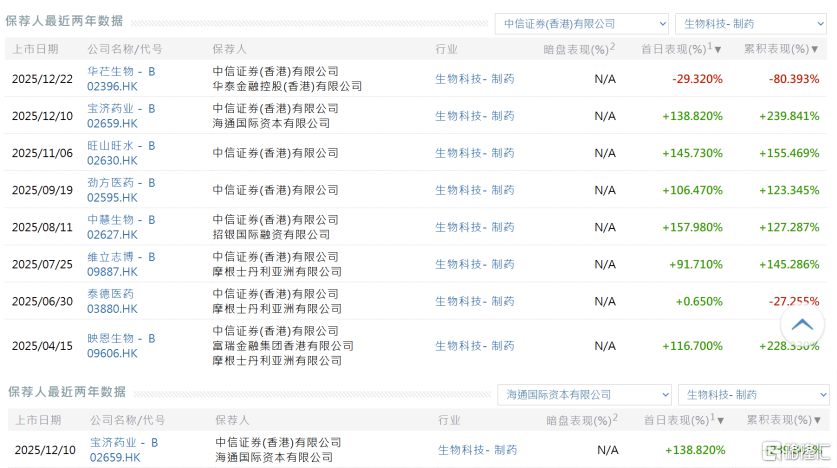Open the 海通国际资本有限公司 sponsor dropdown
The width and height of the screenshot is (837, 468).
[x=584, y=394]
